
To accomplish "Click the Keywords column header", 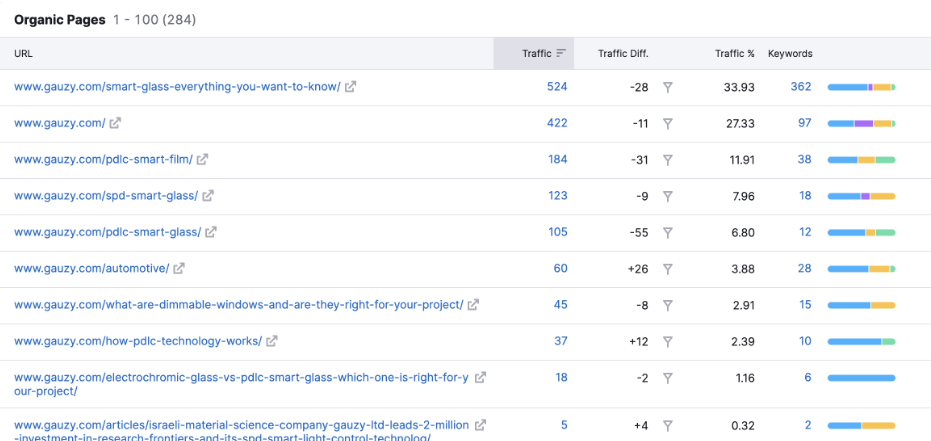I will (x=790, y=53).
